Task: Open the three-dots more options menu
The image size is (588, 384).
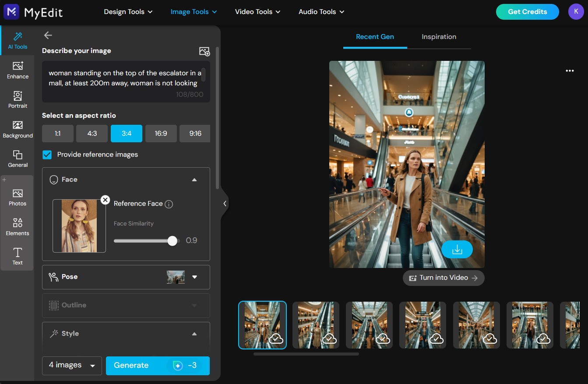Action: (569, 70)
